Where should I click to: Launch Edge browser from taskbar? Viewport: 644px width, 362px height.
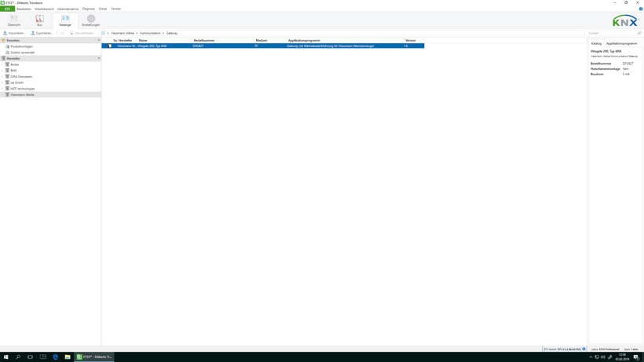click(x=56, y=357)
